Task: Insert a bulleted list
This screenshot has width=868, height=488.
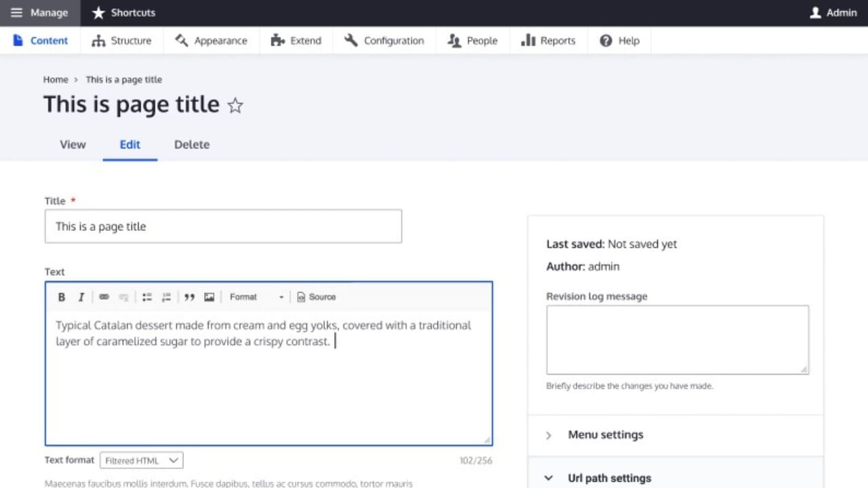Action: coord(146,297)
